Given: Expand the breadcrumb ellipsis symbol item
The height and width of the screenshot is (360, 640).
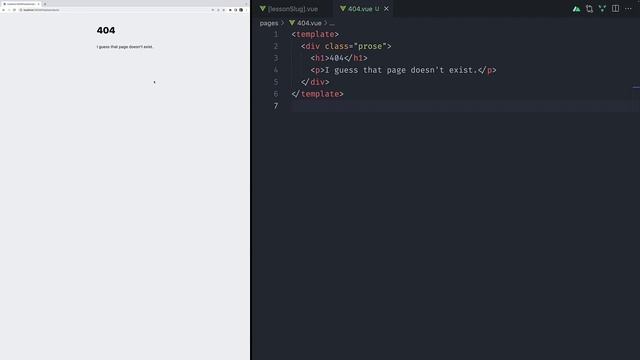Looking at the screenshot, I should pyautogui.click(x=332, y=23).
